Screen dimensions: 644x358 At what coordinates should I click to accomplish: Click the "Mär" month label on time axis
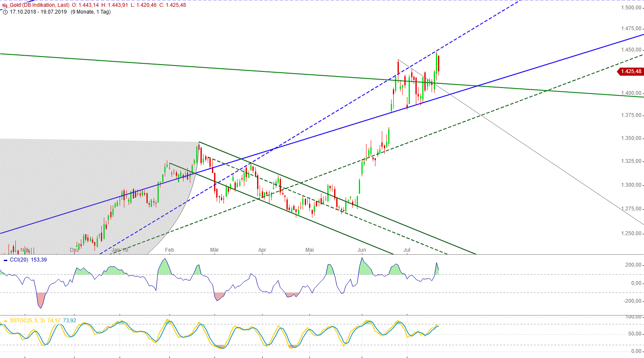tap(215, 250)
